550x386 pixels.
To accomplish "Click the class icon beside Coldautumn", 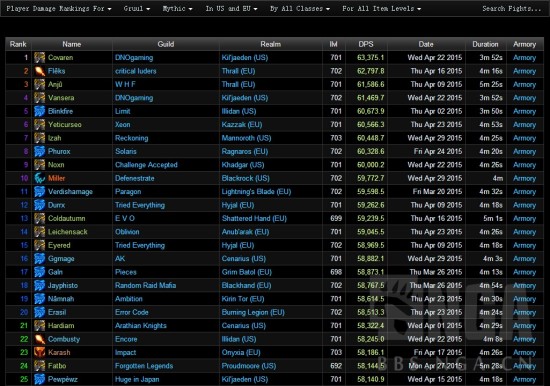I will (39, 218).
